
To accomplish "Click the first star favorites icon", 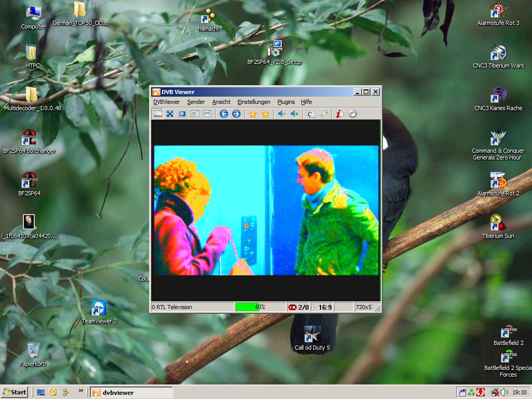I will 253,114.
